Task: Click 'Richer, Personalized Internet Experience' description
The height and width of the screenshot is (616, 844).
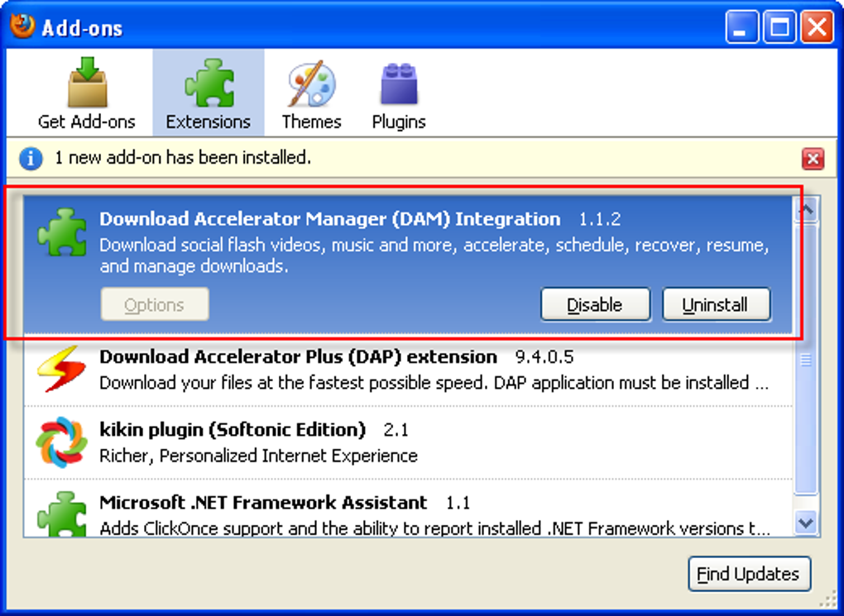Action: point(258,456)
